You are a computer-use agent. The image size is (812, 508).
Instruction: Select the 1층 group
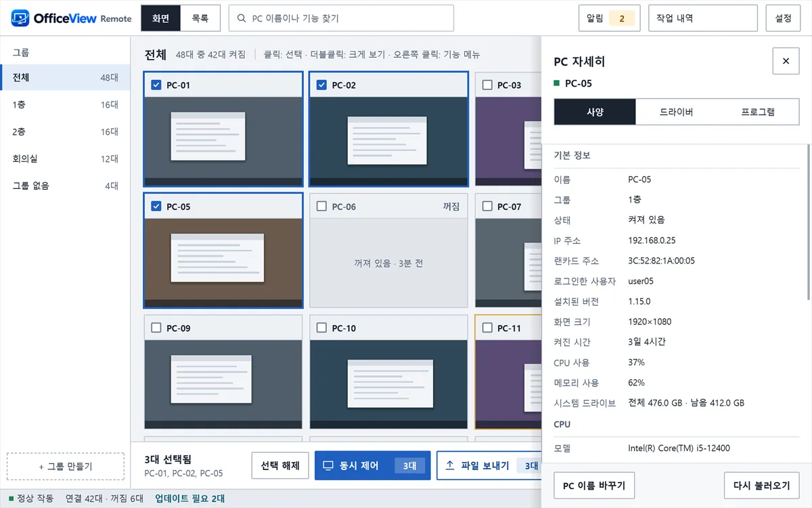pos(65,105)
